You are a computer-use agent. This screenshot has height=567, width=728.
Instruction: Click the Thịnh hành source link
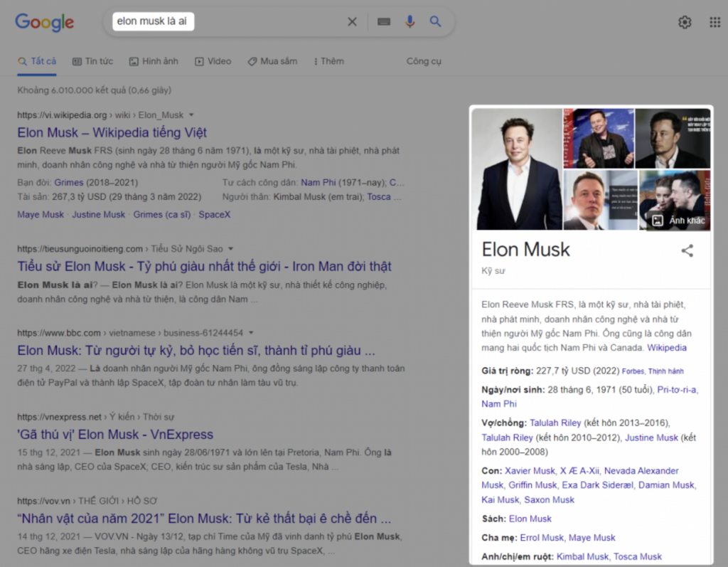coord(665,371)
